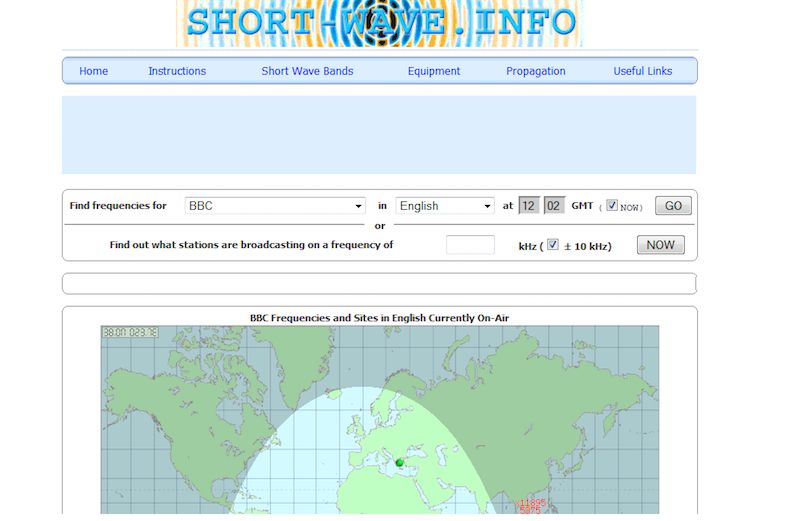Image resolution: width=802 pixels, height=521 pixels.
Task: Click the blue advertisement banner area
Action: (x=379, y=135)
